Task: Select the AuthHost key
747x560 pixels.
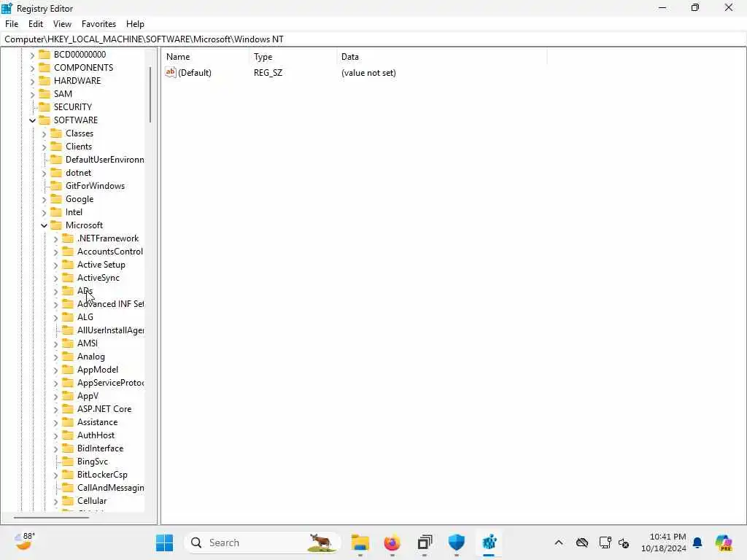Action: point(96,435)
